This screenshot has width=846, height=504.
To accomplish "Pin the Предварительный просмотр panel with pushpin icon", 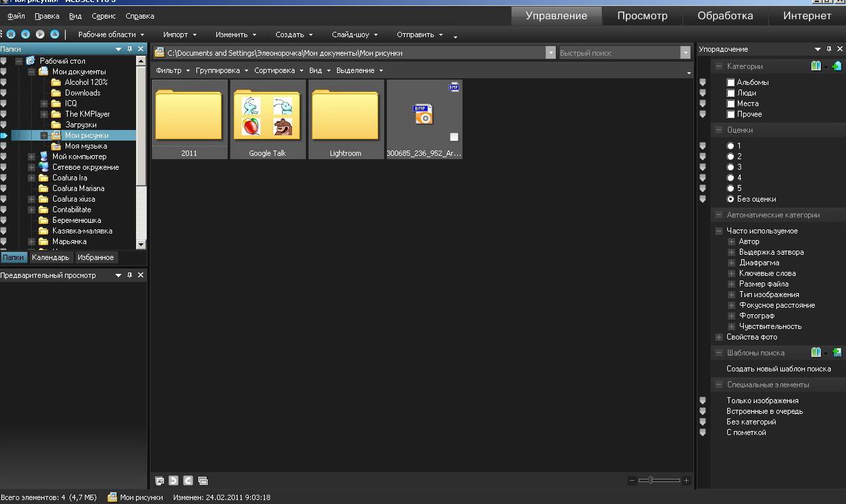I will click(129, 275).
